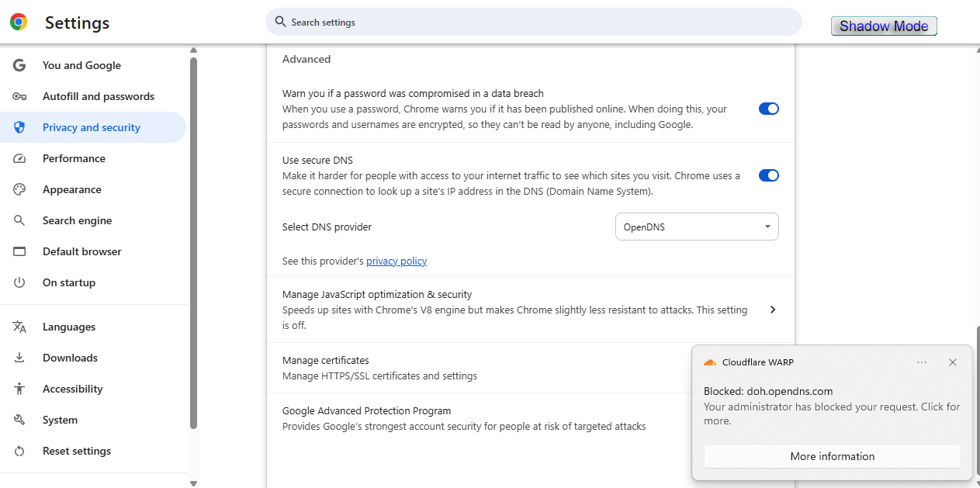980x488 pixels.
Task: Click the On startup power icon
Action: (19, 282)
